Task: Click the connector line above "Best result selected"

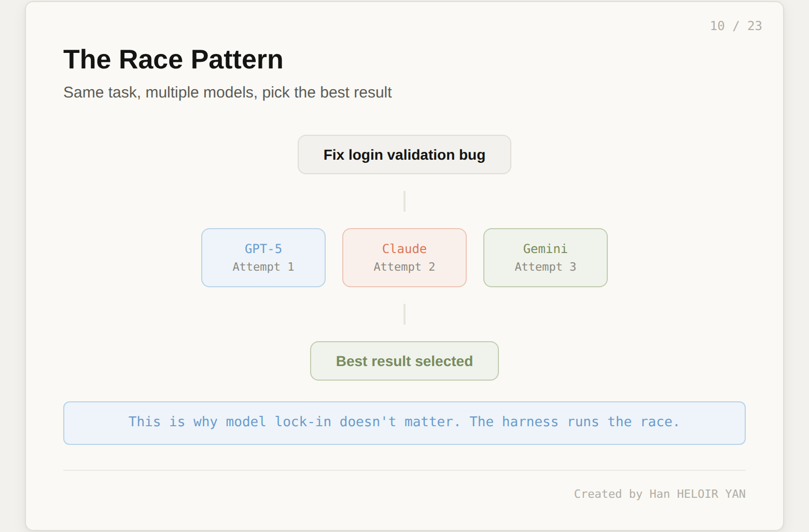Action: click(x=405, y=314)
